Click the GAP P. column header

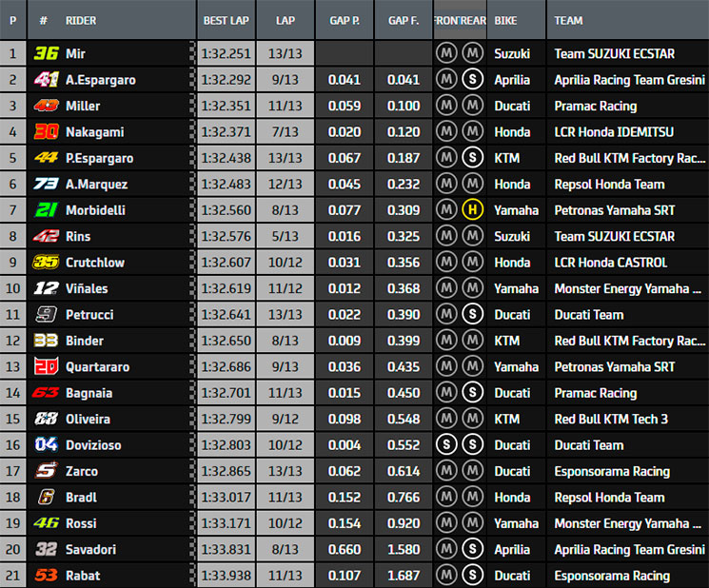click(345, 21)
